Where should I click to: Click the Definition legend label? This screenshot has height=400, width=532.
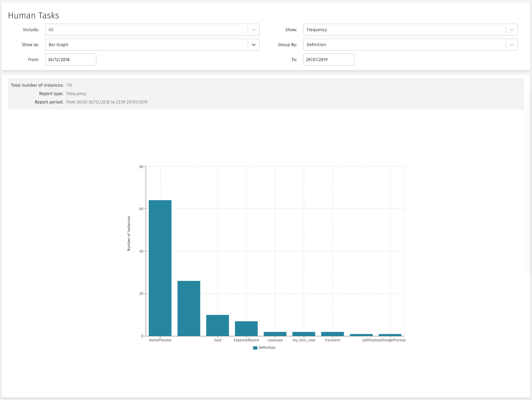[x=267, y=348]
